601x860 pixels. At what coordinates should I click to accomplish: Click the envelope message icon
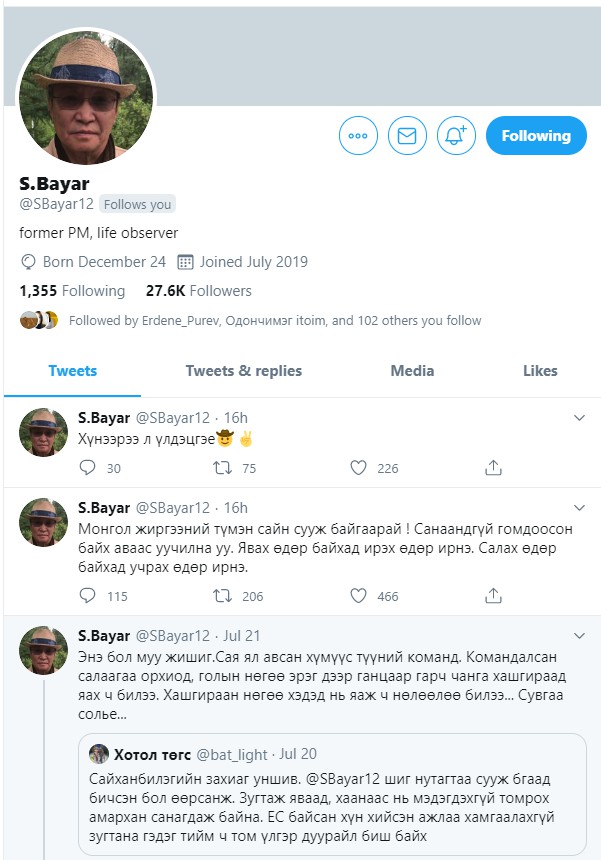pyautogui.click(x=407, y=135)
